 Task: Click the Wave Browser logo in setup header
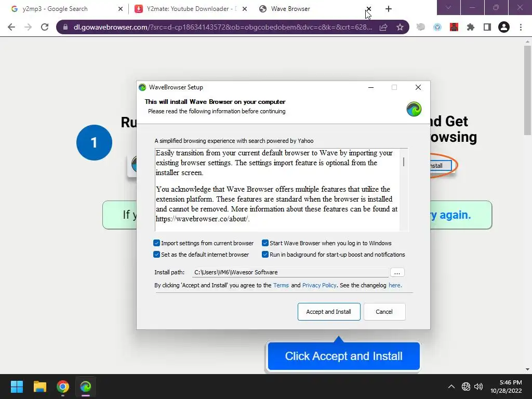click(x=414, y=109)
